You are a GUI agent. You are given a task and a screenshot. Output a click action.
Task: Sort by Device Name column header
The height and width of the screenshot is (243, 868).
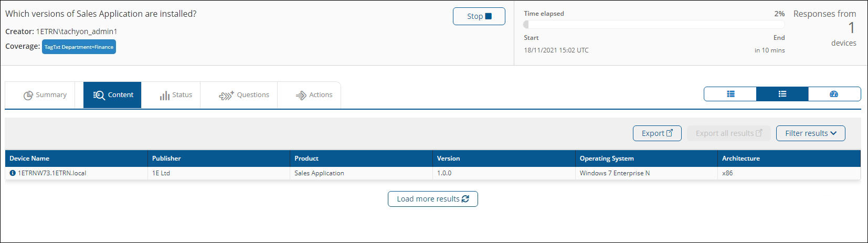coord(29,159)
